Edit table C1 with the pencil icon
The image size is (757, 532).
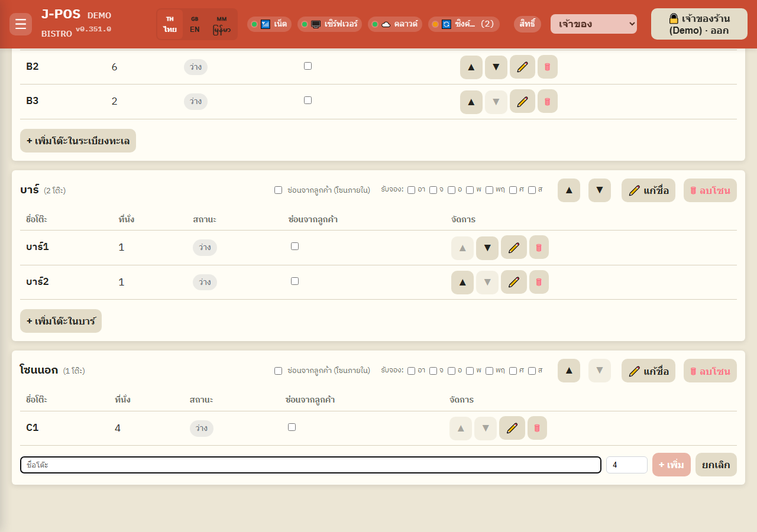pyautogui.click(x=512, y=428)
